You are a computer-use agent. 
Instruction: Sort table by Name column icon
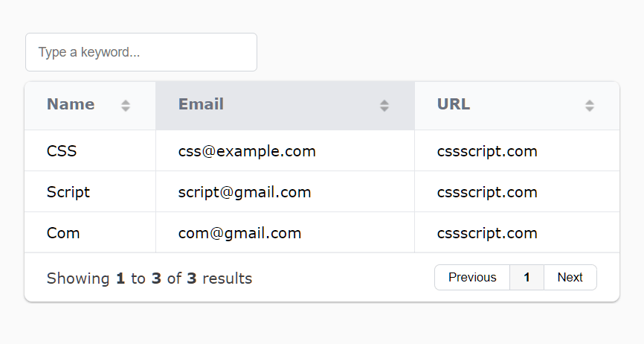126,106
